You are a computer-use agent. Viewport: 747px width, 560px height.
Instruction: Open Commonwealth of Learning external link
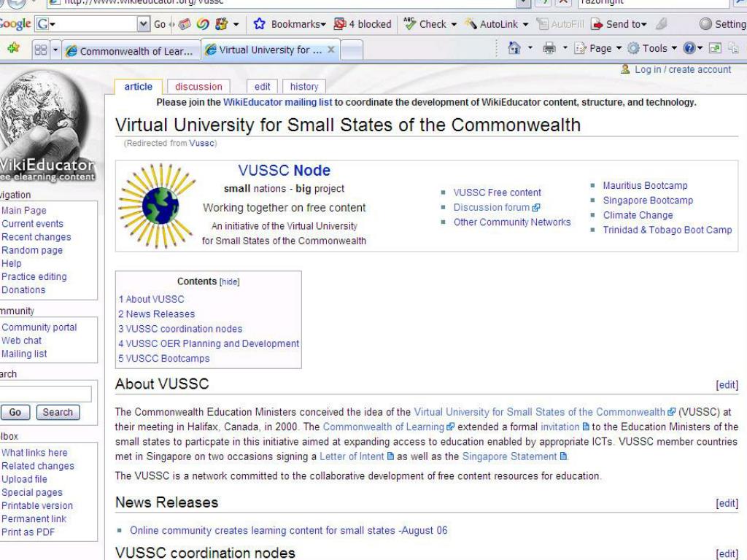coord(388,427)
